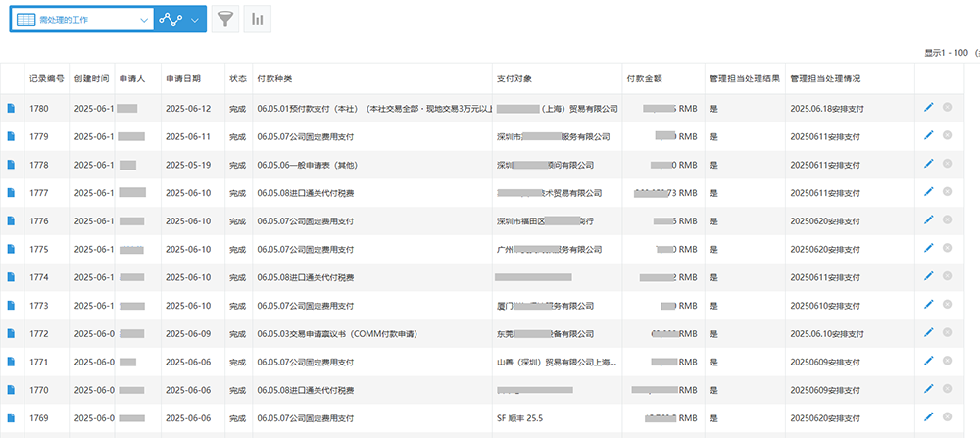Click the table view icon in the view selector
Viewport: 980px width, 438px height.
[24, 19]
